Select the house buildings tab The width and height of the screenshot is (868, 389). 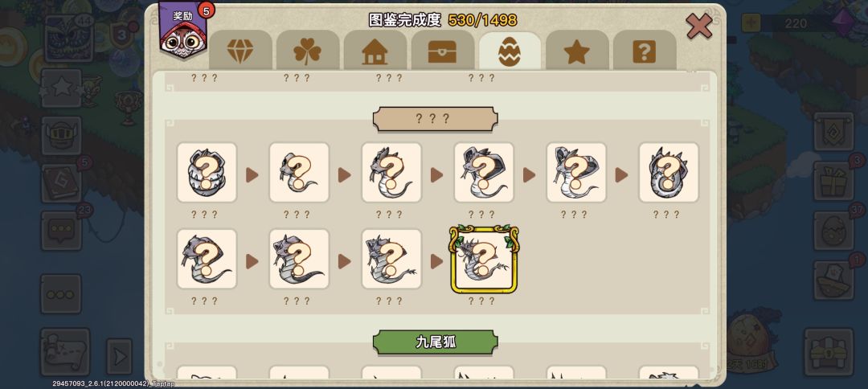[375, 51]
